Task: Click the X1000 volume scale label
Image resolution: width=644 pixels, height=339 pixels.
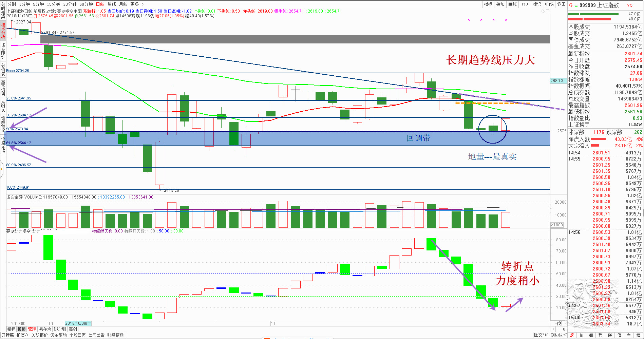Action: click(x=557, y=225)
